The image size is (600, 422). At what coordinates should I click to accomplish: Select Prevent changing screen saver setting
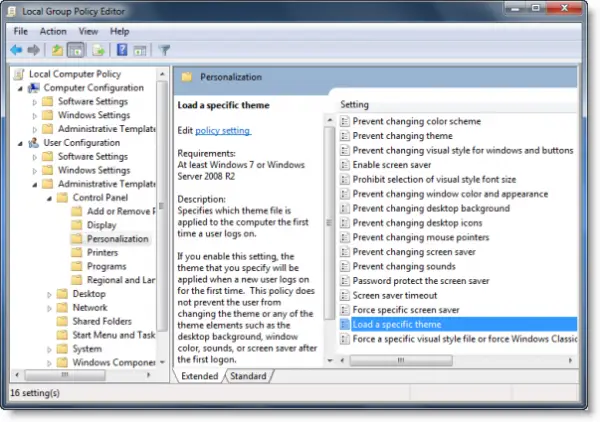tap(414, 252)
